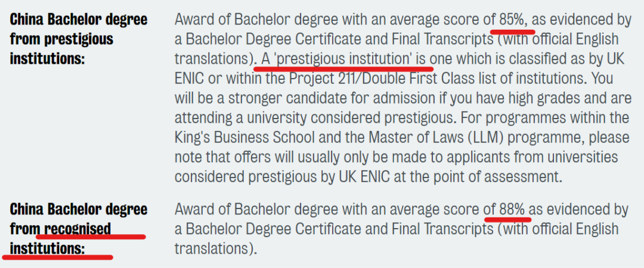Click the 85% average score figure
Image resolution: width=644 pixels, height=268 pixels.
tap(512, 20)
